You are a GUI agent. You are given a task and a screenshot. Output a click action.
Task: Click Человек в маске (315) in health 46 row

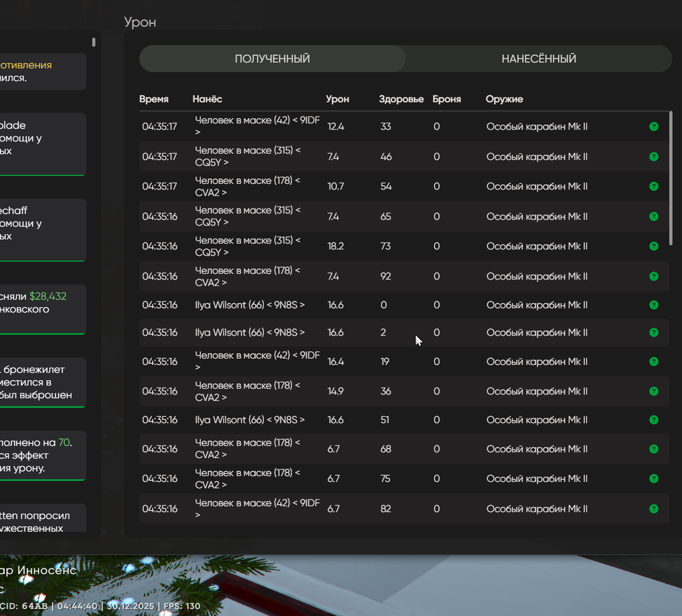pos(248,157)
